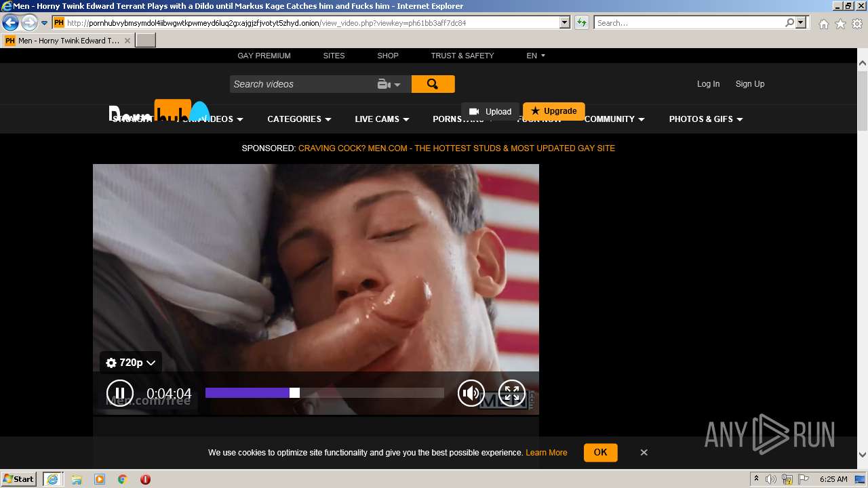Accept cookies with the OK button
This screenshot has width=868, height=488.
pyautogui.click(x=600, y=452)
